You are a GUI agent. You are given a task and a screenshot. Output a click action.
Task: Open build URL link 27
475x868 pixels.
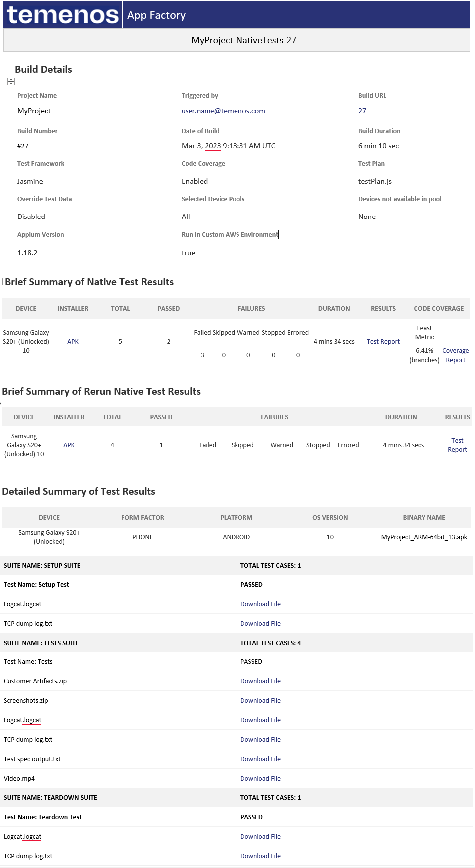[362, 111]
